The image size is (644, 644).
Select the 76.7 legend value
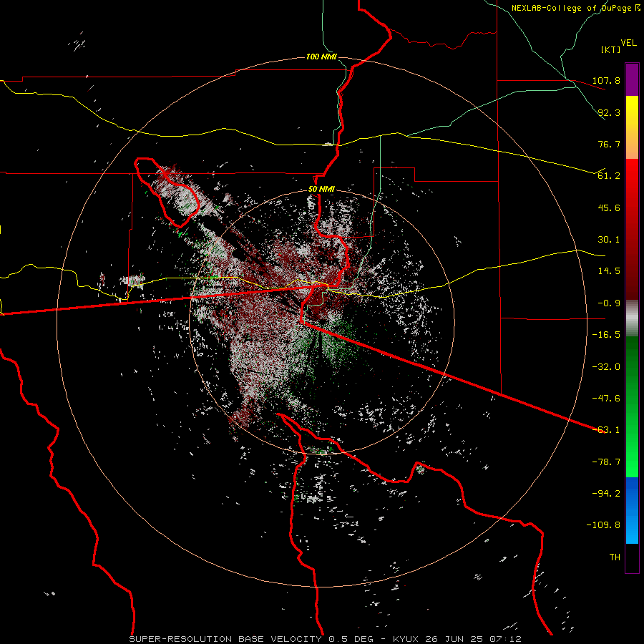point(609,144)
